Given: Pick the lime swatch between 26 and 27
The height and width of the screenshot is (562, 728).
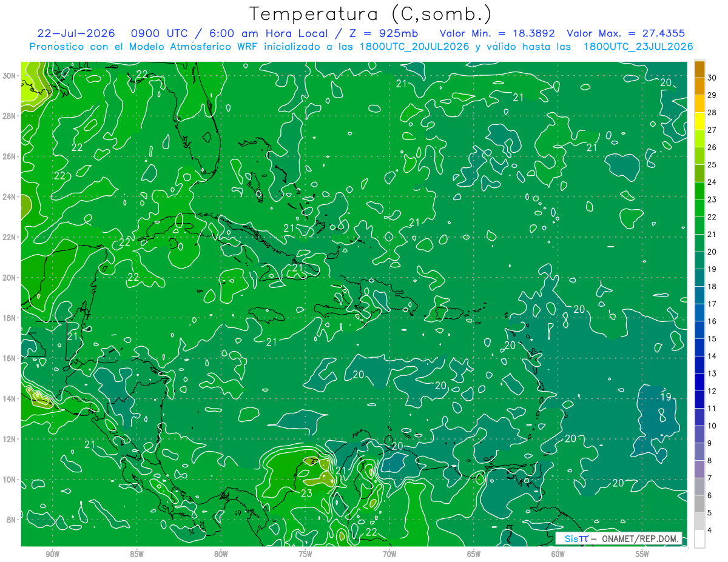Looking at the screenshot, I should 699,138.
